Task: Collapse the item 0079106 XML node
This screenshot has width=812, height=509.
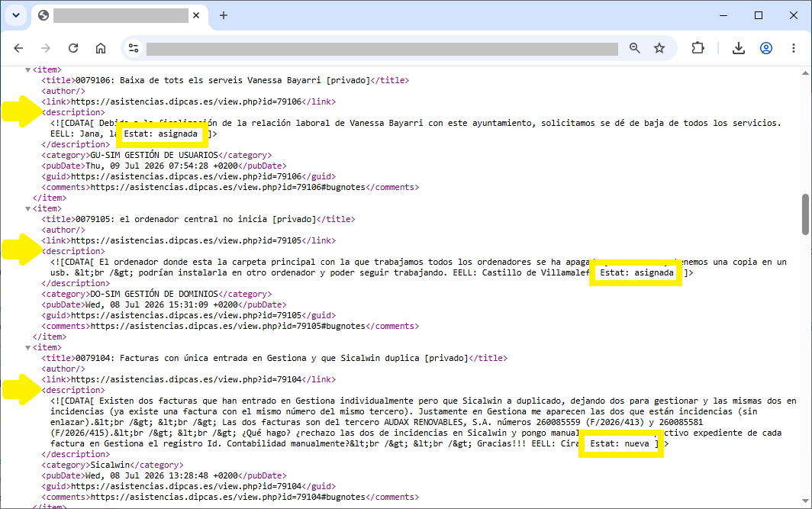Action: pyautogui.click(x=28, y=70)
